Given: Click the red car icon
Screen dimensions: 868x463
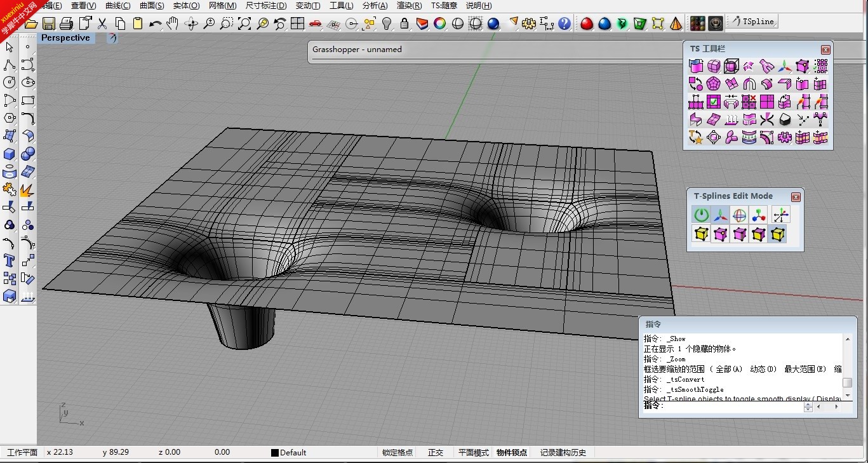Looking at the screenshot, I should coord(316,24).
